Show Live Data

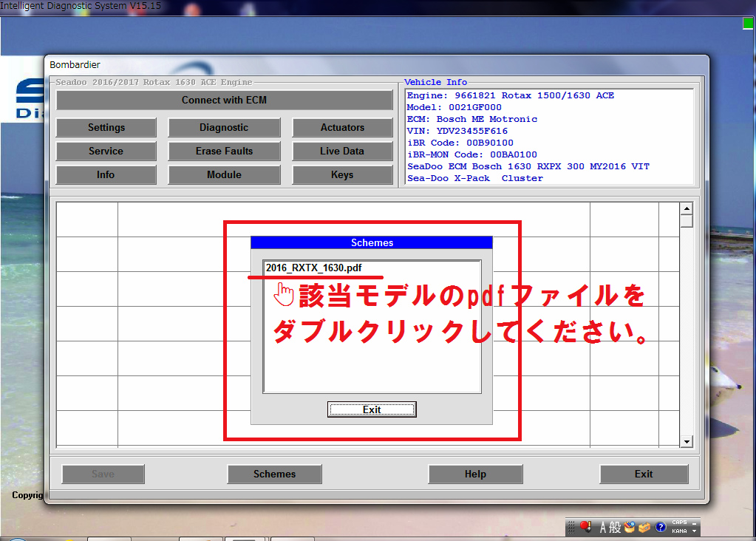[342, 152]
